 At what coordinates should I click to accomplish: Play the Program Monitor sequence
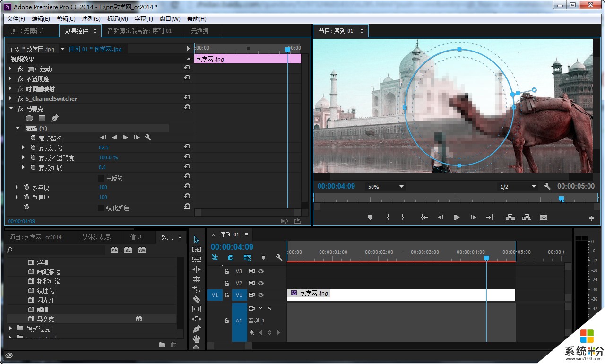[457, 217]
